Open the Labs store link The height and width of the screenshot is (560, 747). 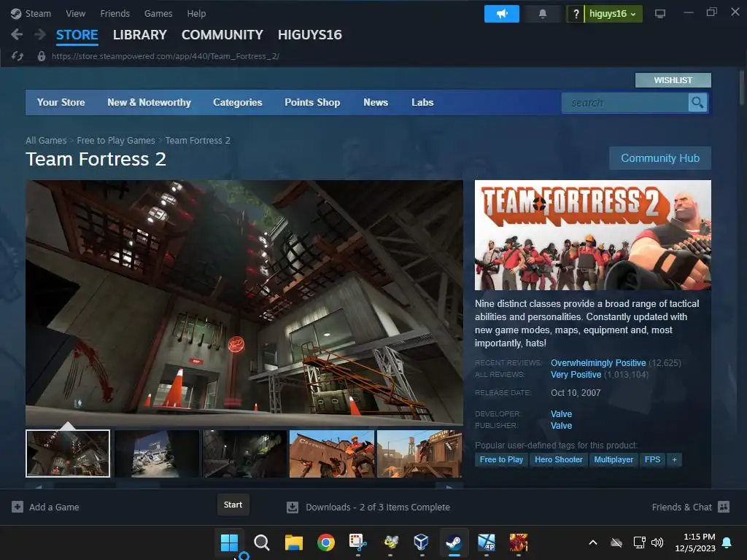422,102
